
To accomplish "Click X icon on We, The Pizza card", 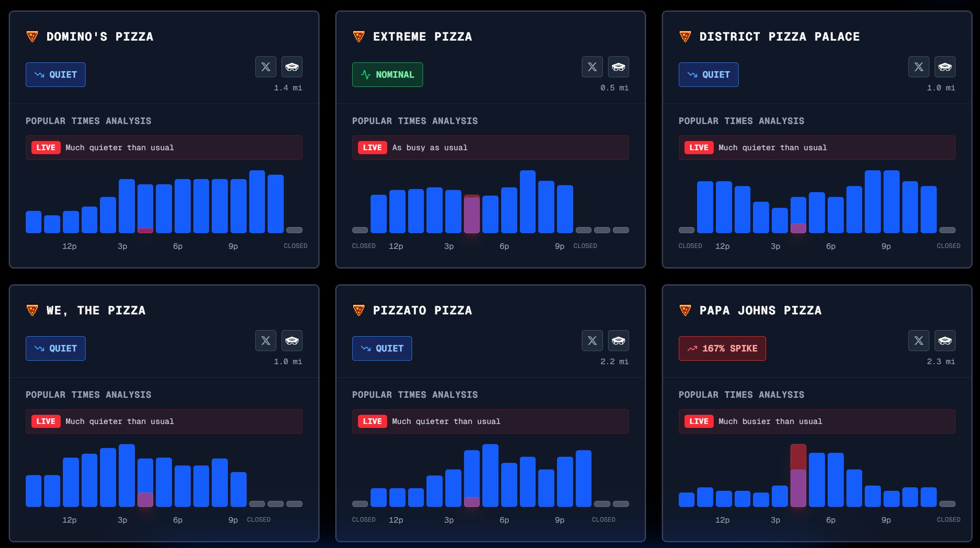I will (265, 341).
